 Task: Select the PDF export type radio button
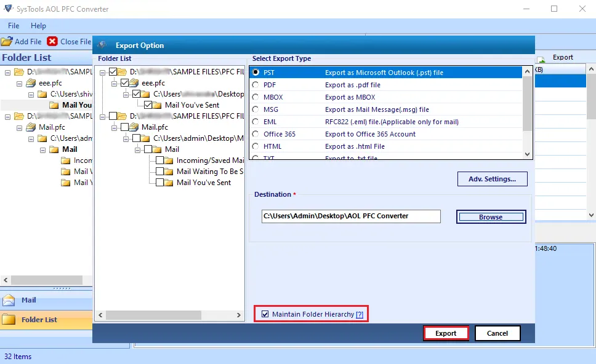256,85
